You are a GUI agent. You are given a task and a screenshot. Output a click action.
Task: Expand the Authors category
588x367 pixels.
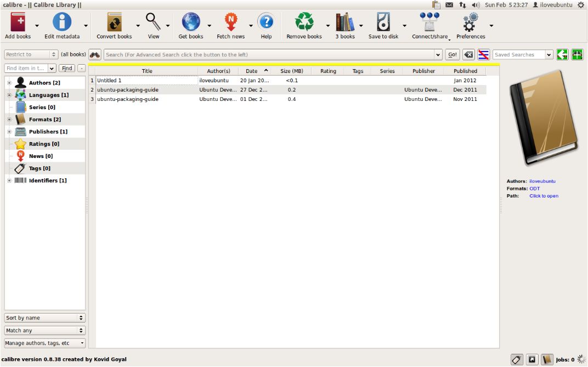click(9, 83)
